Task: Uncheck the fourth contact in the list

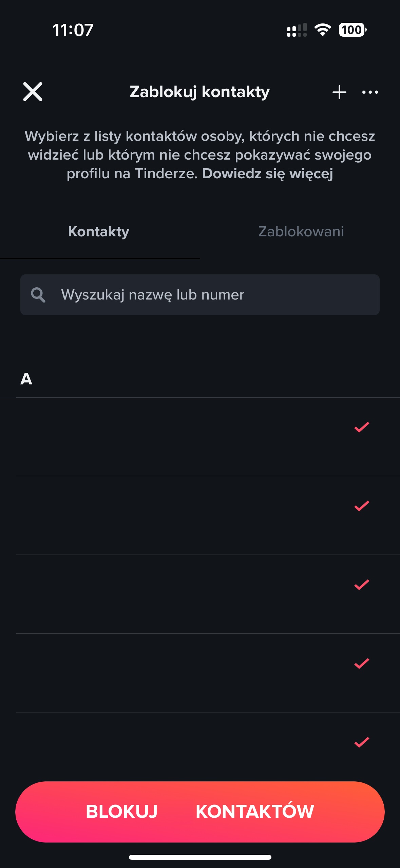Action: 362,664
